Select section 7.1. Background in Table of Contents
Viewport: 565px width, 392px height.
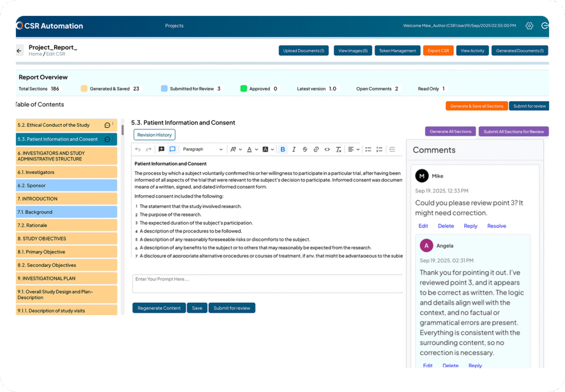click(x=66, y=212)
